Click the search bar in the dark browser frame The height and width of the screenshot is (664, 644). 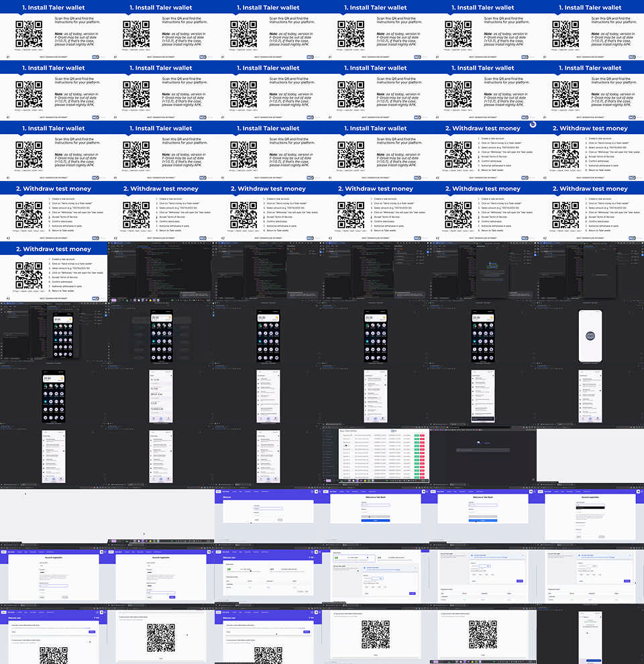coord(482,450)
